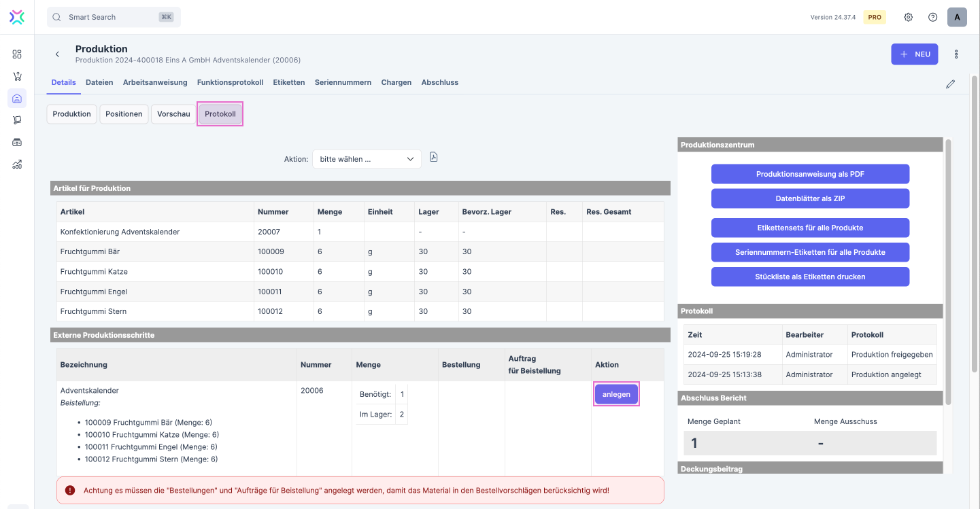The height and width of the screenshot is (509, 980).
Task: Click the 'NEU' button
Action: click(x=914, y=54)
